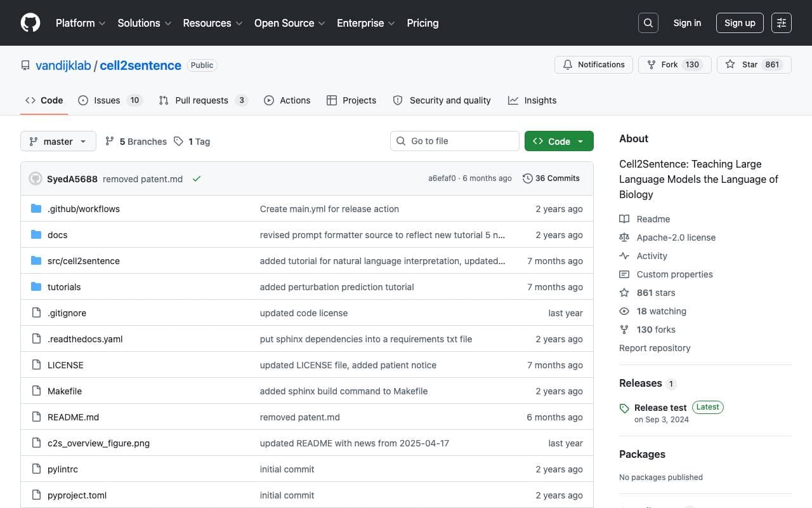The image size is (812, 508).
Task: Click the Notifications bell button
Action: [594, 65]
